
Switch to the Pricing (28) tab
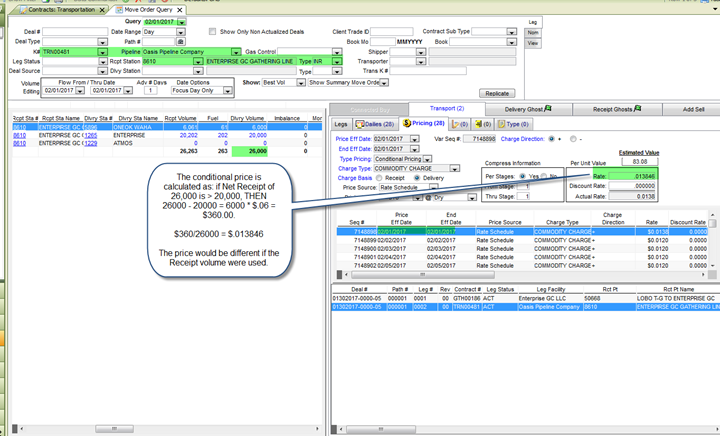point(424,123)
